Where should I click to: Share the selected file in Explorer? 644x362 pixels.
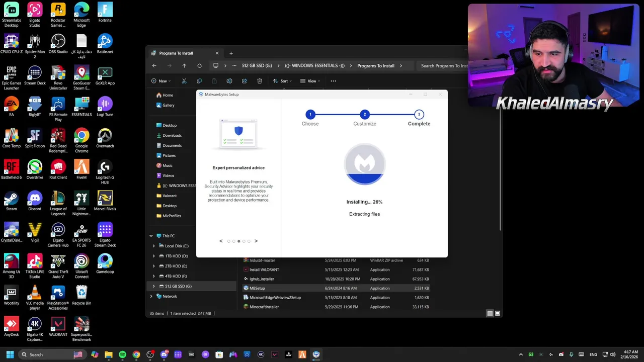point(245,81)
